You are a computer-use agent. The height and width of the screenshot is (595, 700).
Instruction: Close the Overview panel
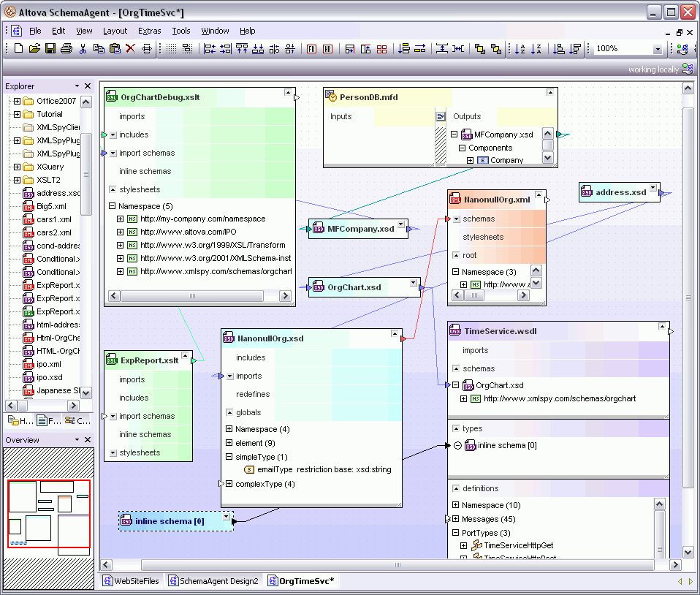point(88,439)
